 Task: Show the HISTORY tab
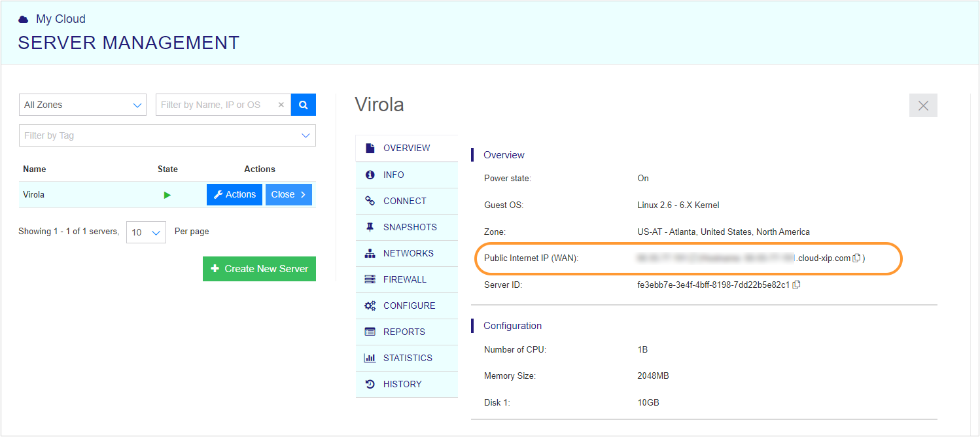[407, 384]
